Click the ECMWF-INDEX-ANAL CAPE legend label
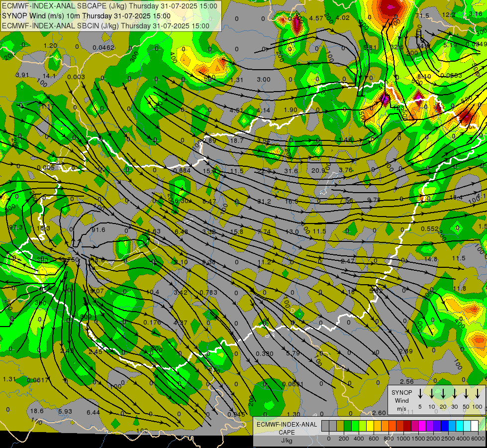Image resolution: width=487 pixels, height=448 pixels. tap(287, 429)
